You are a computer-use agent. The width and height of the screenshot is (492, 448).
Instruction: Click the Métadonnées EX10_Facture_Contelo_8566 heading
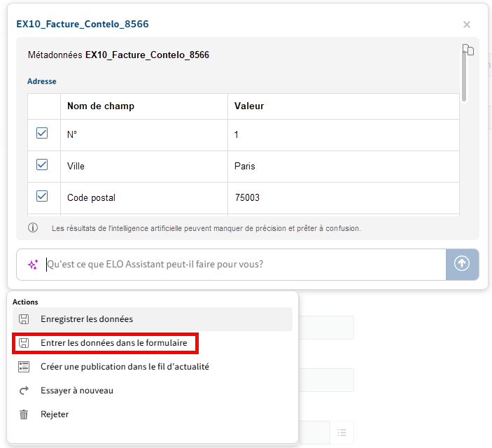point(118,55)
